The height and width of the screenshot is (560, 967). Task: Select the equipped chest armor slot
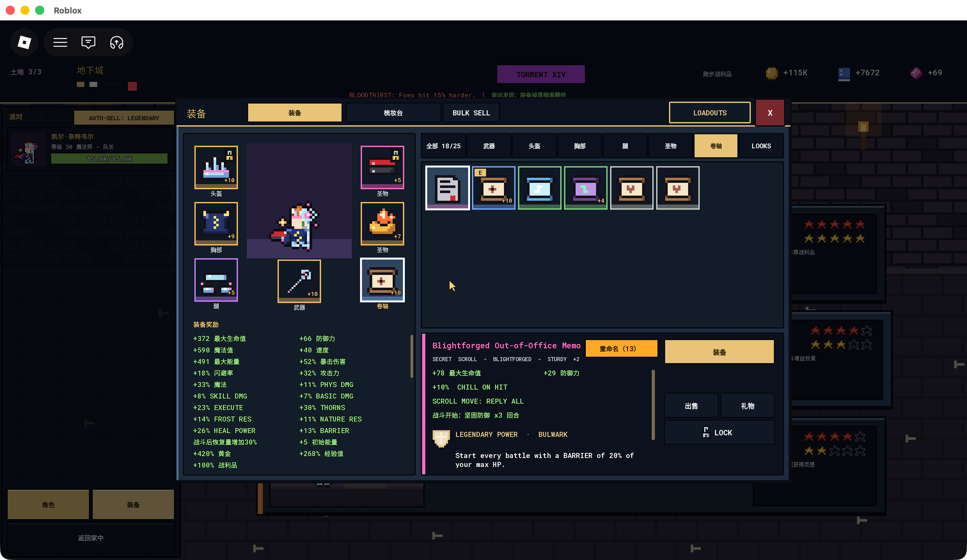(x=216, y=224)
